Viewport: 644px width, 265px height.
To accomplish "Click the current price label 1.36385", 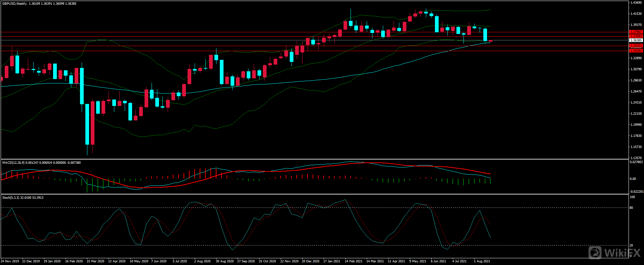I will click(636, 40).
